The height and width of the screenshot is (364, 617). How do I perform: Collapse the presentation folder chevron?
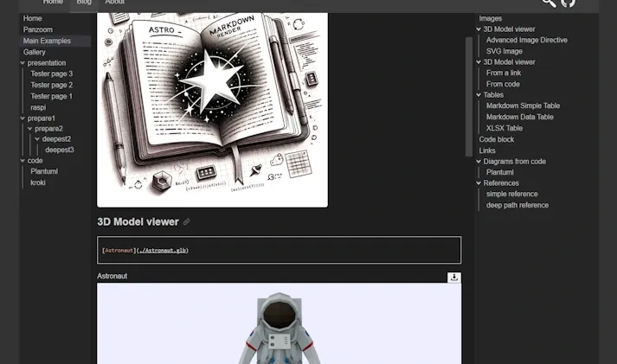pyautogui.click(x=23, y=63)
